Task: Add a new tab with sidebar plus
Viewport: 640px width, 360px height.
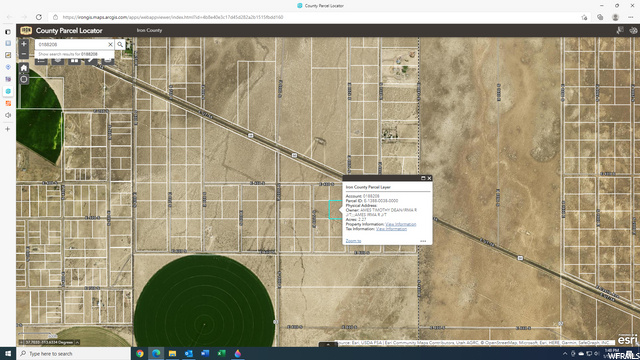Action: (x=8, y=129)
